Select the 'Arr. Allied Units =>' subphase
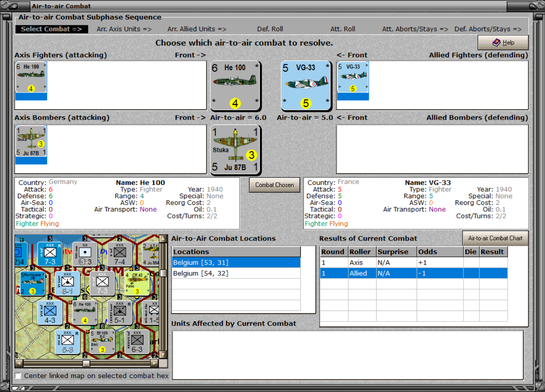 click(197, 29)
